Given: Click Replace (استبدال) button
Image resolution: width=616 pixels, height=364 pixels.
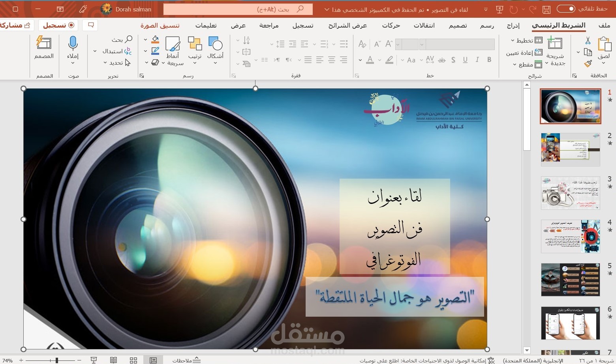Looking at the screenshot, I should [117, 51].
